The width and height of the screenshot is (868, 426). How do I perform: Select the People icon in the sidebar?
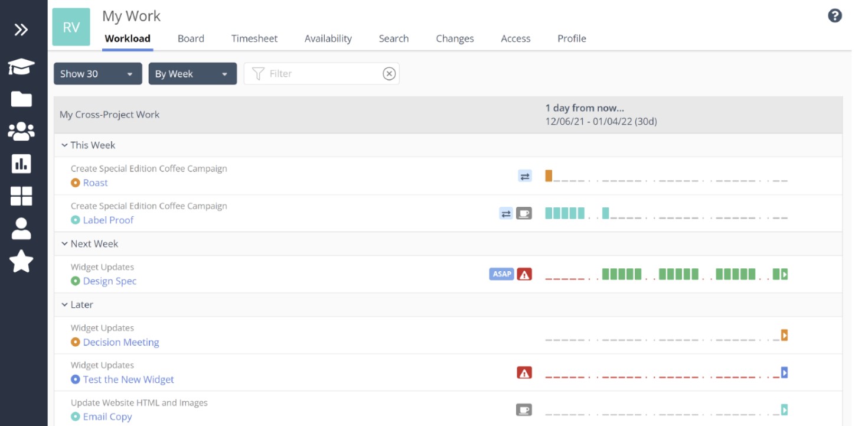[21, 131]
